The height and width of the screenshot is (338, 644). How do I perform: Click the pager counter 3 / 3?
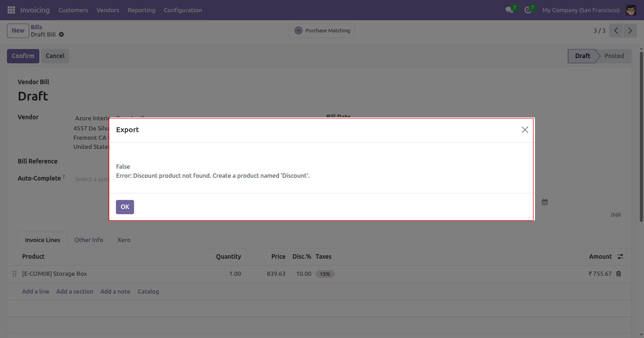pyautogui.click(x=599, y=31)
